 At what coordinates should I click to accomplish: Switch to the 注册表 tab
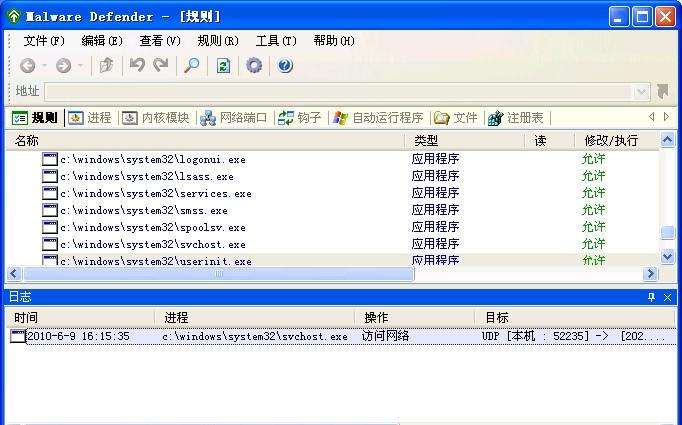516,118
